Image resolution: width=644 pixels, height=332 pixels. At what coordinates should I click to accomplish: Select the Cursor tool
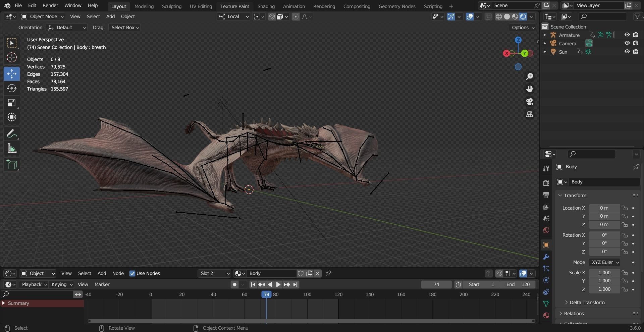pos(12,57)
